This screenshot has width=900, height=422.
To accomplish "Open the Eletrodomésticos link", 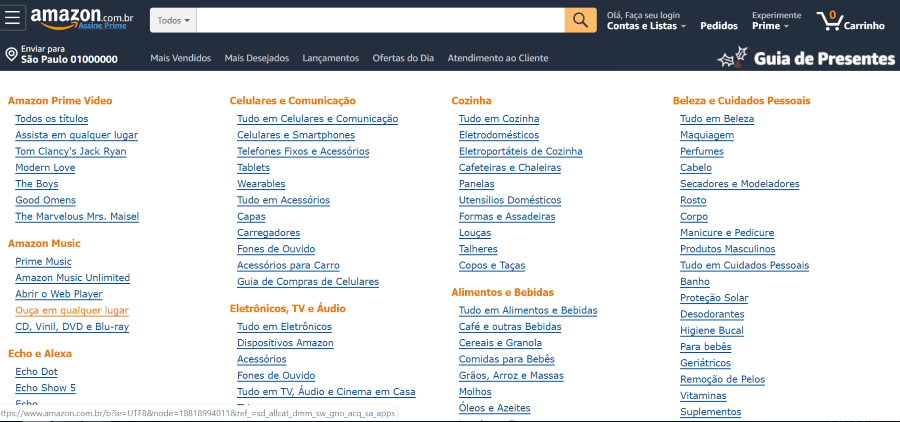I will point(499,135).
